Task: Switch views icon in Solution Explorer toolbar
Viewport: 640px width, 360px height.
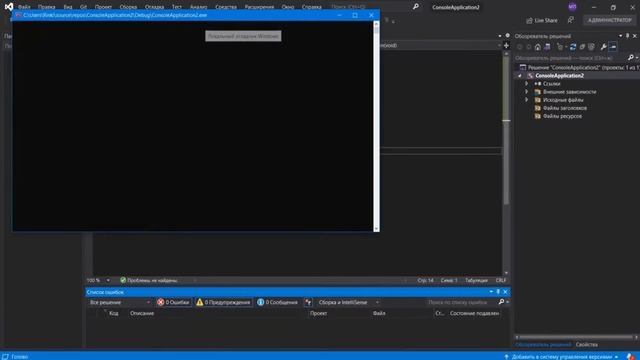Action: (x=547, y=47)
